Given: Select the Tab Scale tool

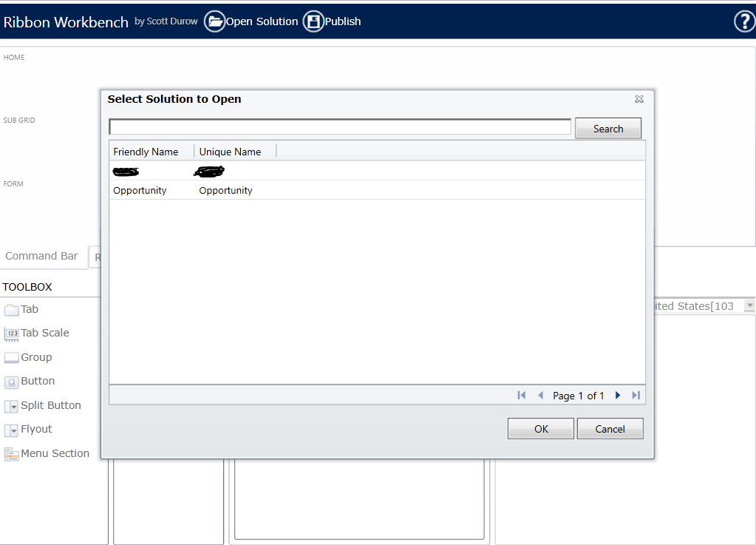Looking at the screenshot, I should click(42, 333).
